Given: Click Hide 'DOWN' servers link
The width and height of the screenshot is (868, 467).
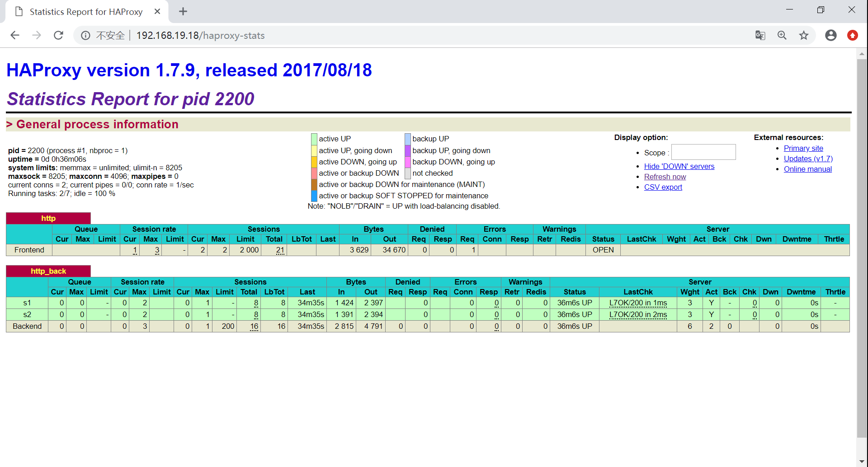Looking at the screenshot, I should 679,166.
